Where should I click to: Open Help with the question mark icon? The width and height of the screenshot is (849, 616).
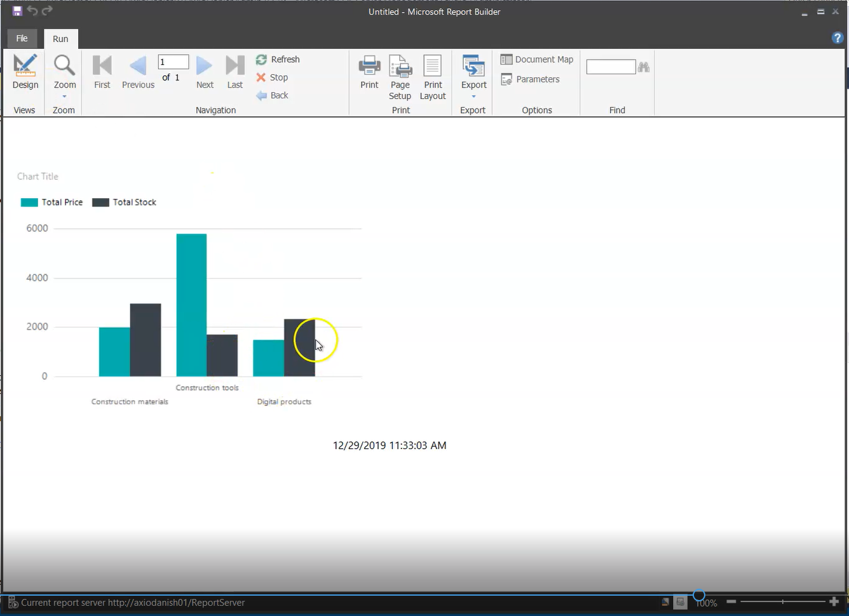pyautogui.click(x=837, y=38)
